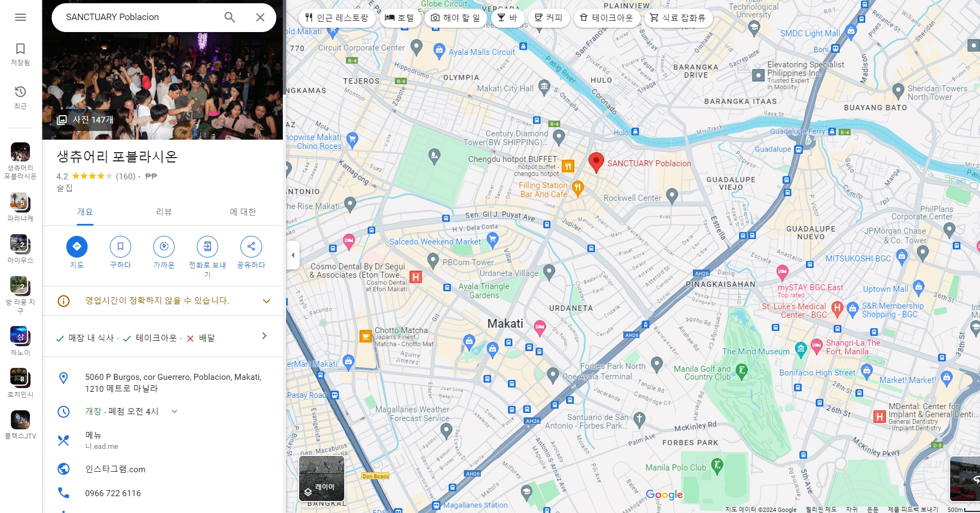The width and height of the screenshot is (980, 513).
Task: Click the (160) reviews count
Action: [126, 176]
